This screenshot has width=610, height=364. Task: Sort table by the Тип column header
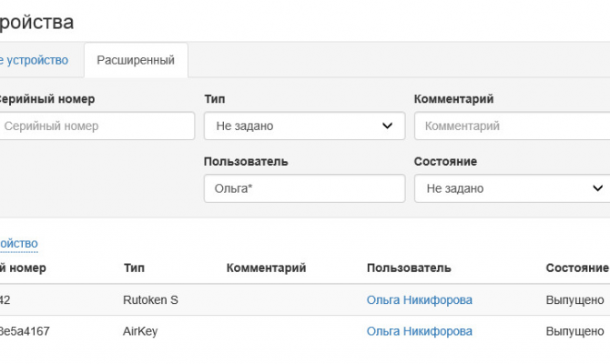[x=134, y=268]
